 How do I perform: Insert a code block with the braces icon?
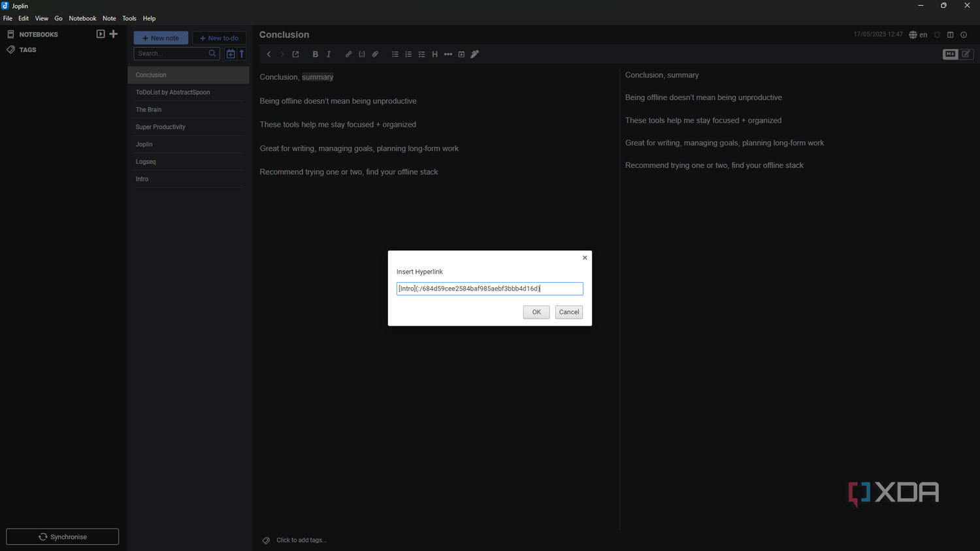click(x=362, y=54)
